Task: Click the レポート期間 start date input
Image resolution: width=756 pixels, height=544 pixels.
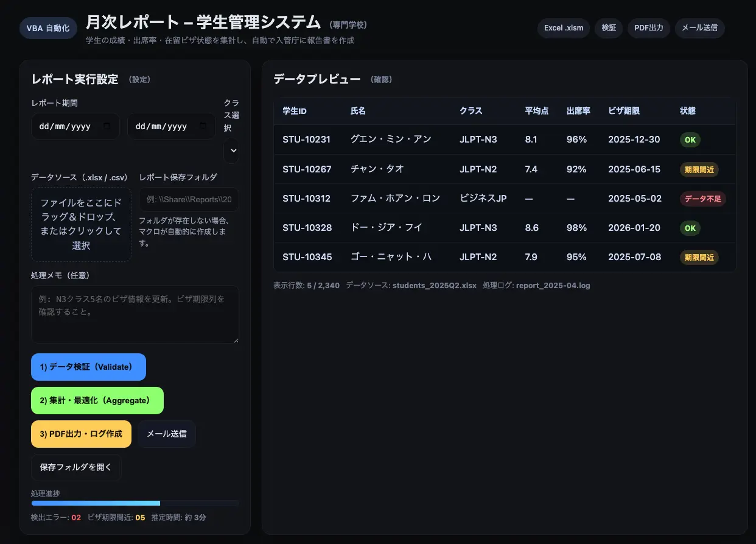Action: pyautogui.click(x=75, y=126)
